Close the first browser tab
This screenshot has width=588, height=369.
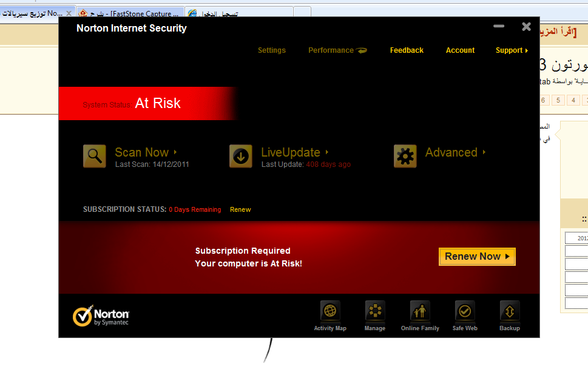[69, 13]
